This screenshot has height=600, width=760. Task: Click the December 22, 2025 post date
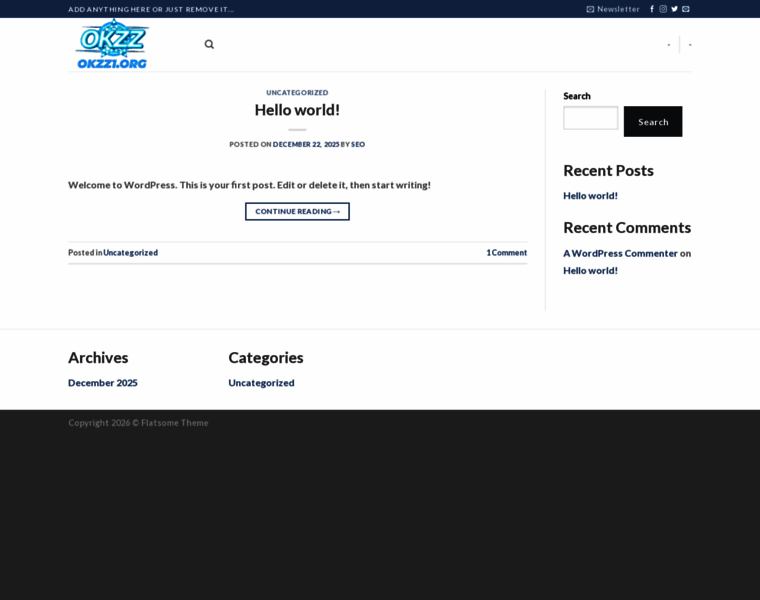click(306, 144)
